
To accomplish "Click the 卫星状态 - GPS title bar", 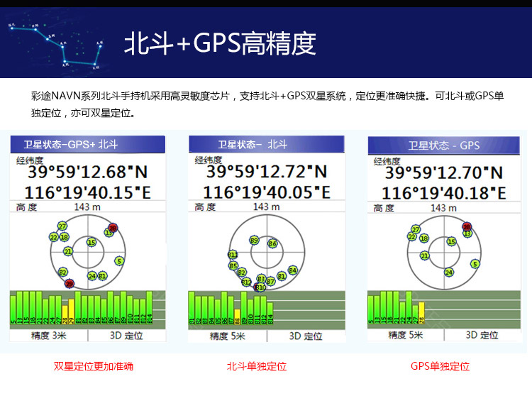I will tap(444, 145).
